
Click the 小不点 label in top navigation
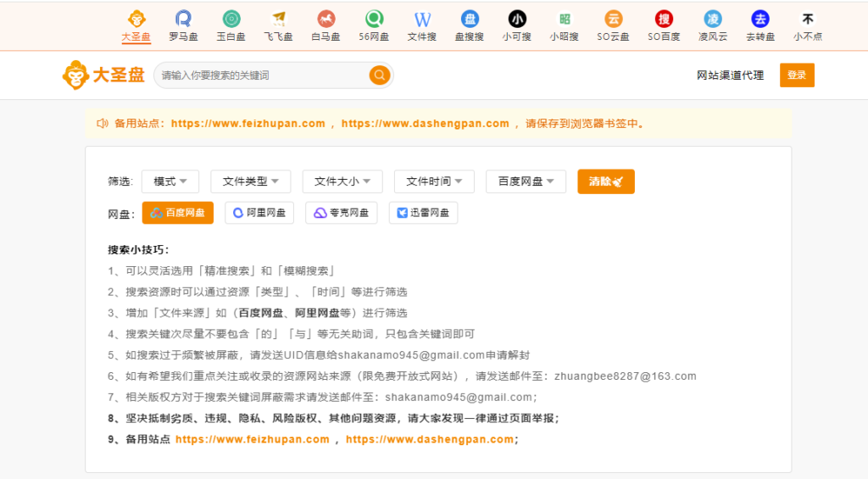(808, 36)
